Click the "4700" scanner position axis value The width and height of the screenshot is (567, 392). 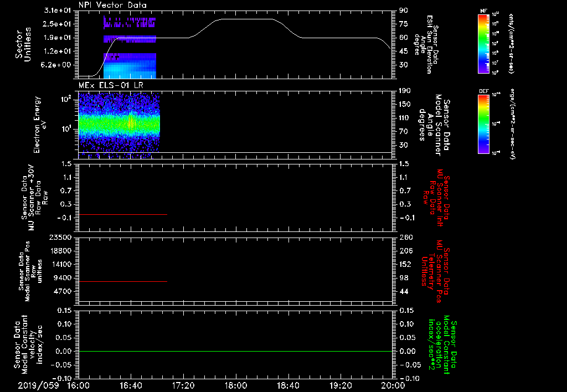click(x=64, y=291)
